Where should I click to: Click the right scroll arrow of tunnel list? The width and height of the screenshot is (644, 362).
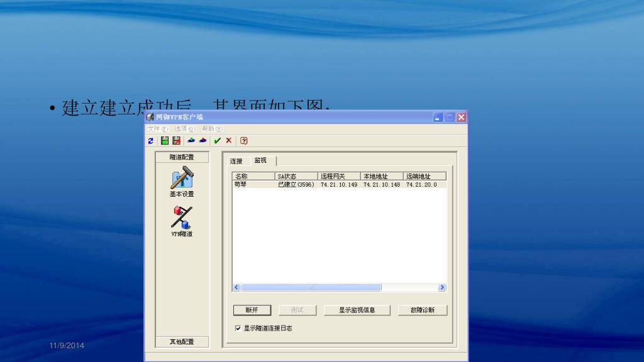coord(442,287)
